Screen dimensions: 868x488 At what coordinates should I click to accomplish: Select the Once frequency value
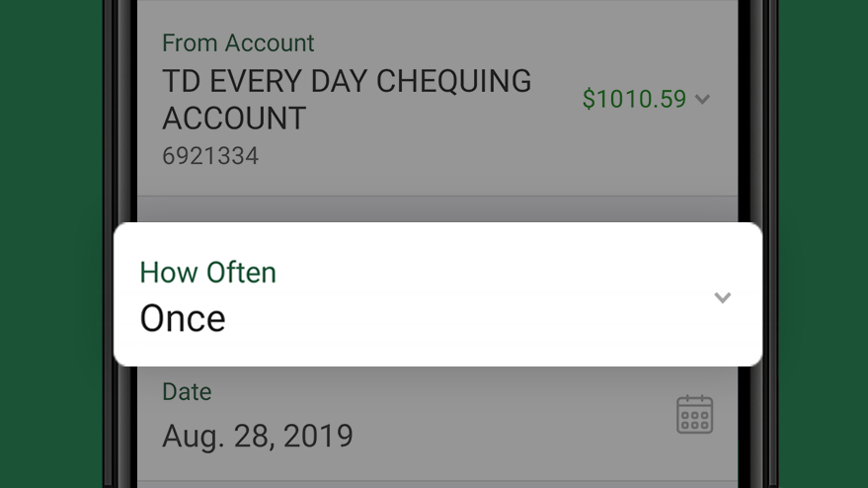pos(183,318)
